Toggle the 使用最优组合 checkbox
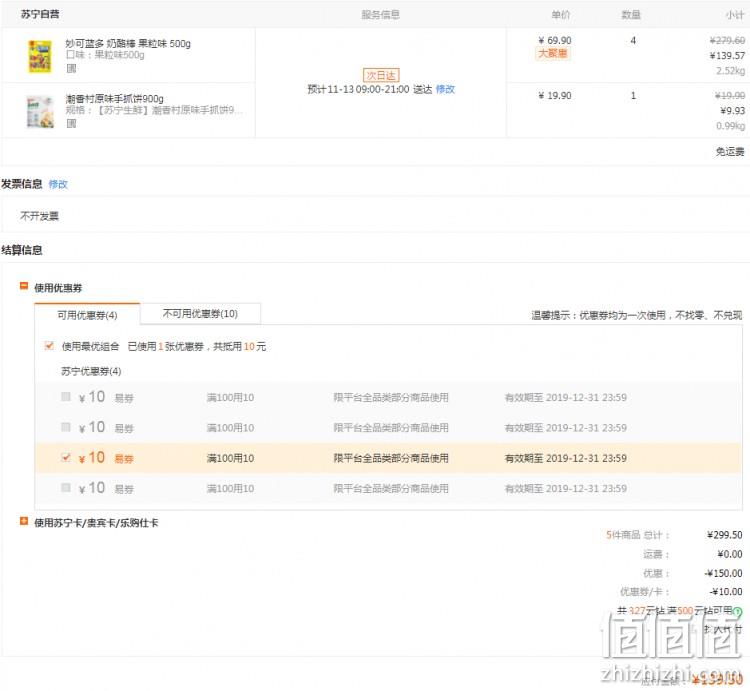 [x=49, y=345]
